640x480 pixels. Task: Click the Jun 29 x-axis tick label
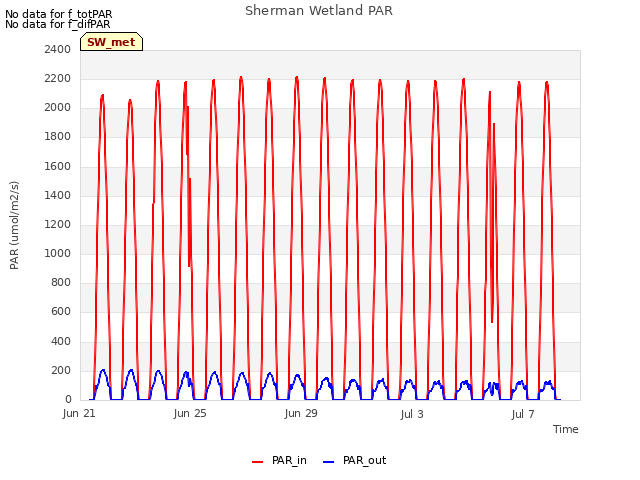[x=301, y=414]
